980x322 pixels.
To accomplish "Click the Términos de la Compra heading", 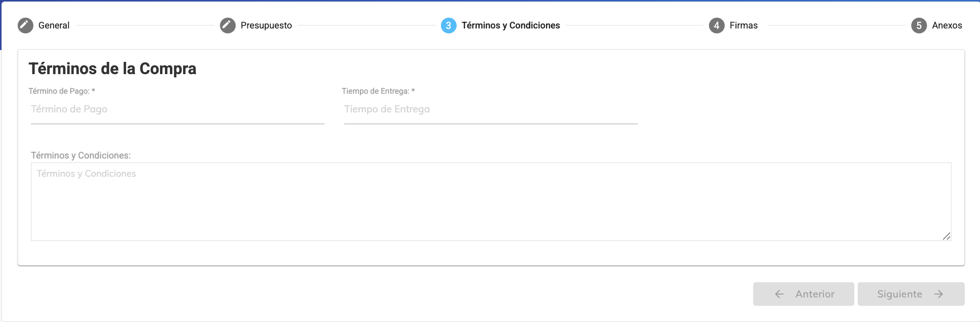I will tap(112, 69).
